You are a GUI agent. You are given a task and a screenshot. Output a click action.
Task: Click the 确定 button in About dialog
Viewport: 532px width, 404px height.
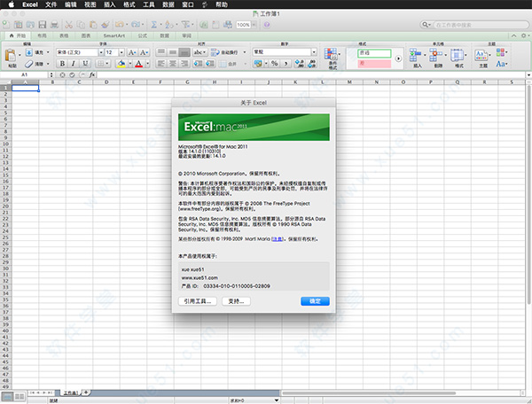click(x=315, y=301)
